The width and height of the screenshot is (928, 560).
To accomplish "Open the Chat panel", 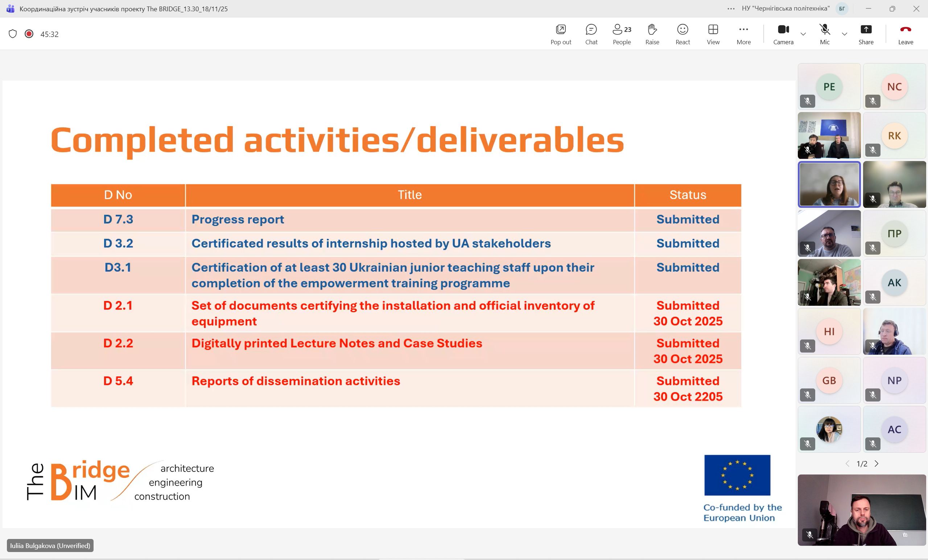I will click(591, 33).
